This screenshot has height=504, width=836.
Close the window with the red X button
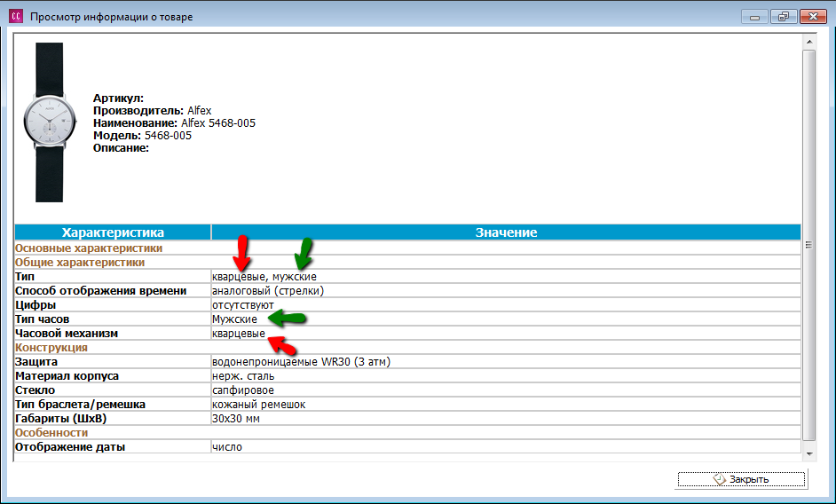[813, 17]
